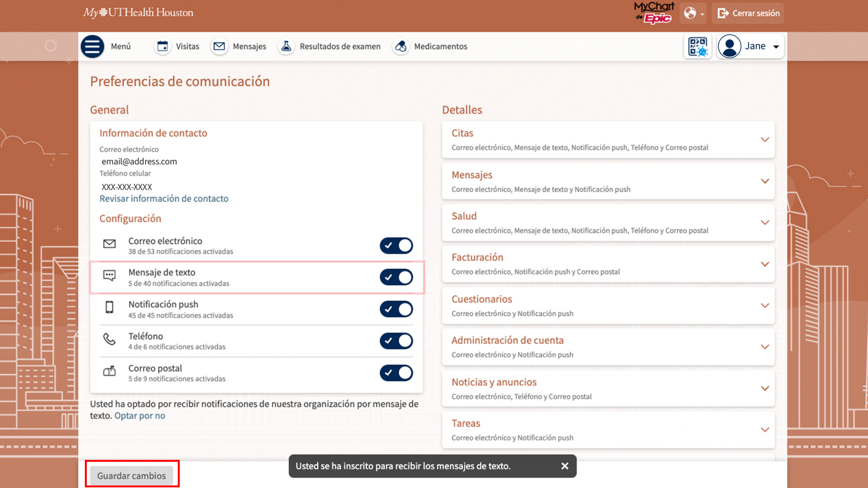Click the Medicamentos pills icon
868x488 pixels.
click(401, 46)
